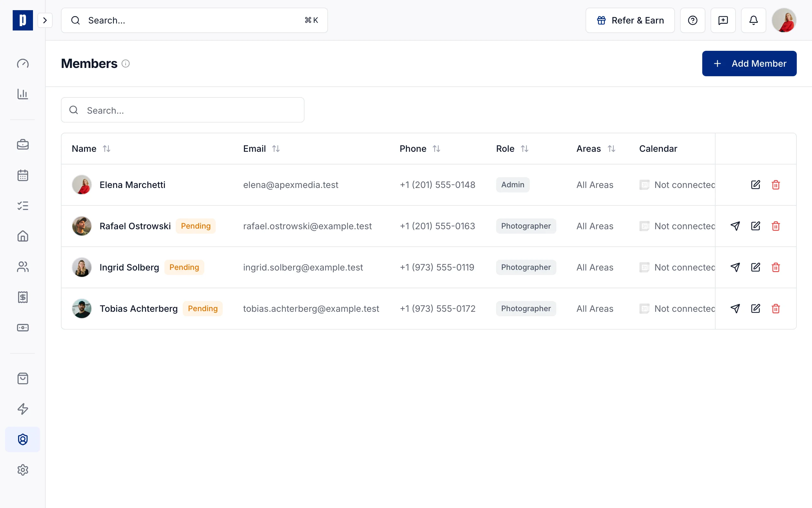Open the calendar sidebar icon
Image resolution: width=812 pixels, height=508 pixels.
click(23, 175)
